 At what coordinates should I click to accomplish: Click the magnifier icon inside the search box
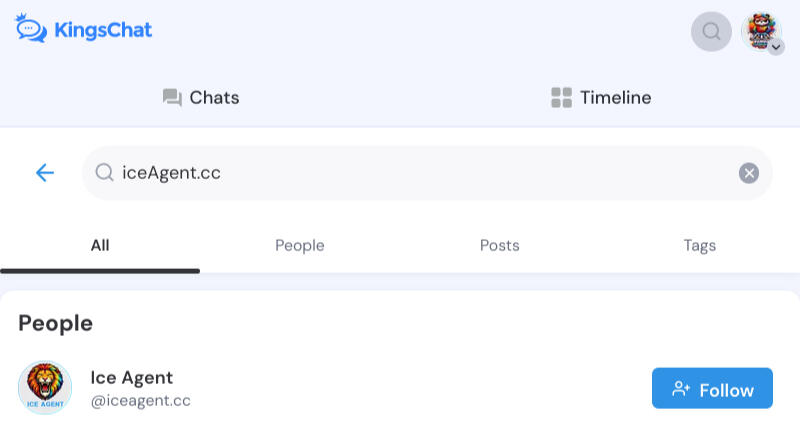105,172
